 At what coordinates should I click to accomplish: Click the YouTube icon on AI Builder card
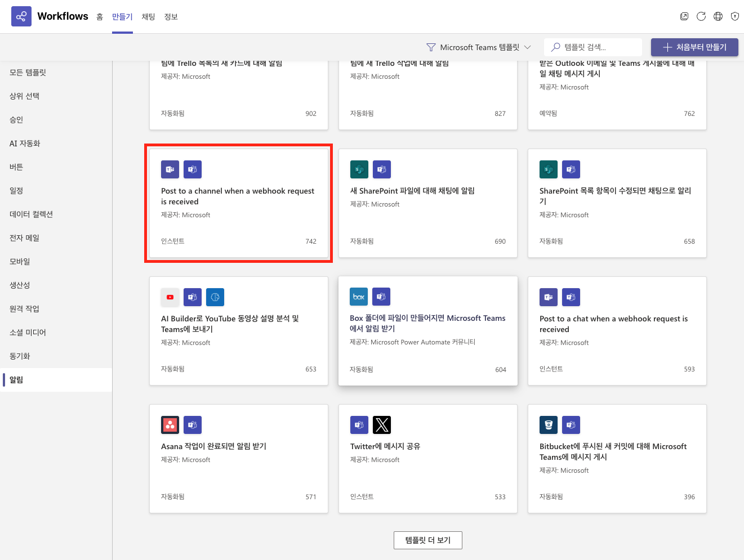click(170, 297)
